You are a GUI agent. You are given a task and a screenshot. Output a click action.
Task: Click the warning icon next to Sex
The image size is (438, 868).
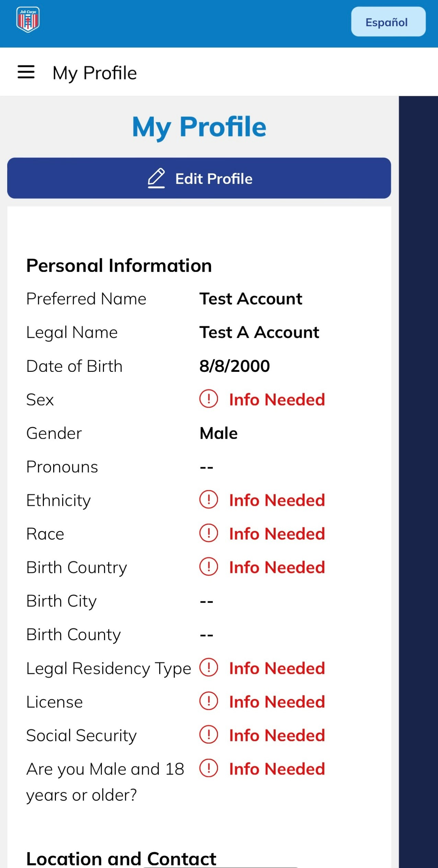pyautogui.click(x=208, y=399)
